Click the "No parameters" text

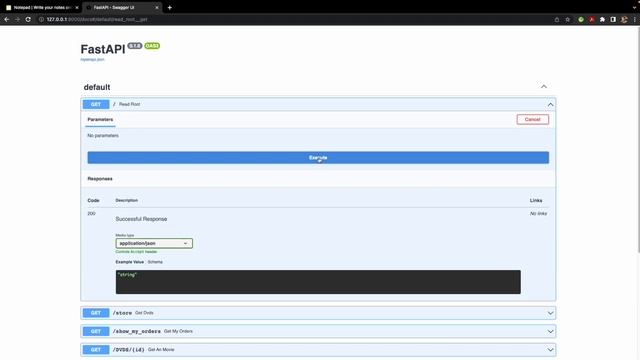tap(103, 136)
